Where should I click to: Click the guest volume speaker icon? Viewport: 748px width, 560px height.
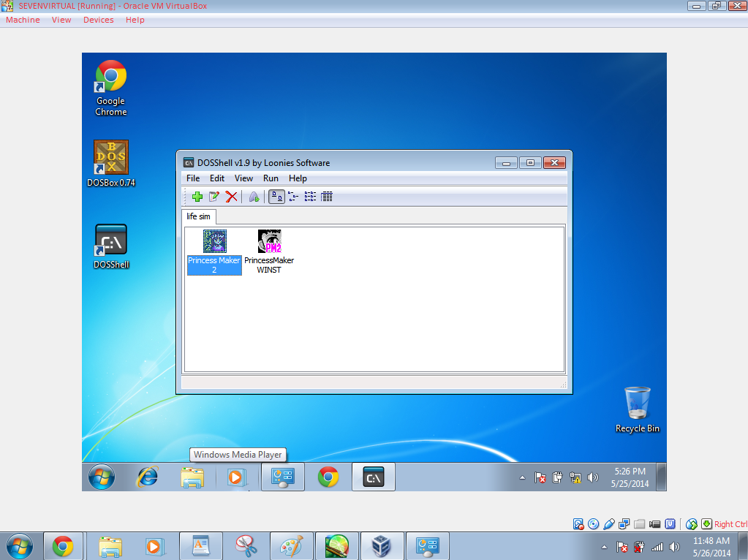593,477
